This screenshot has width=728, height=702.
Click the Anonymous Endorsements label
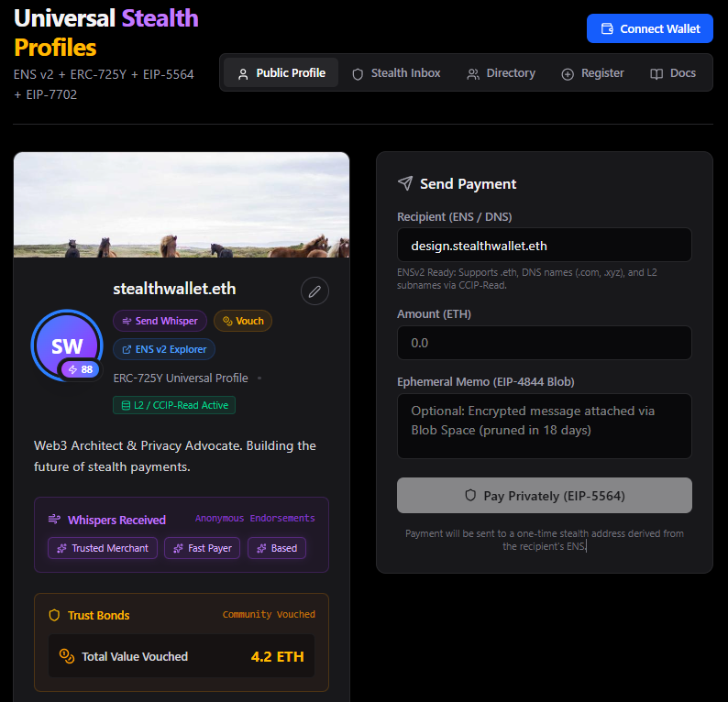255,519
